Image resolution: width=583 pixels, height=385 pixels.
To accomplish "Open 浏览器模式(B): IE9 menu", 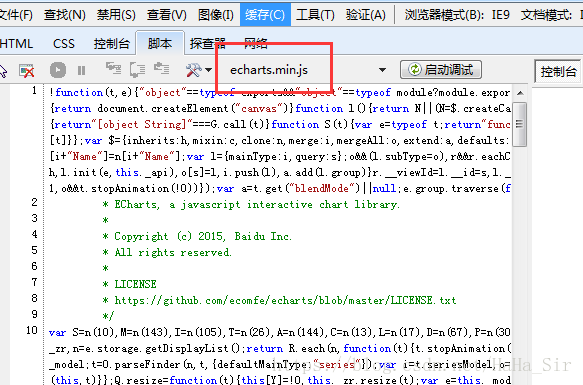I will tap(457, 15).
